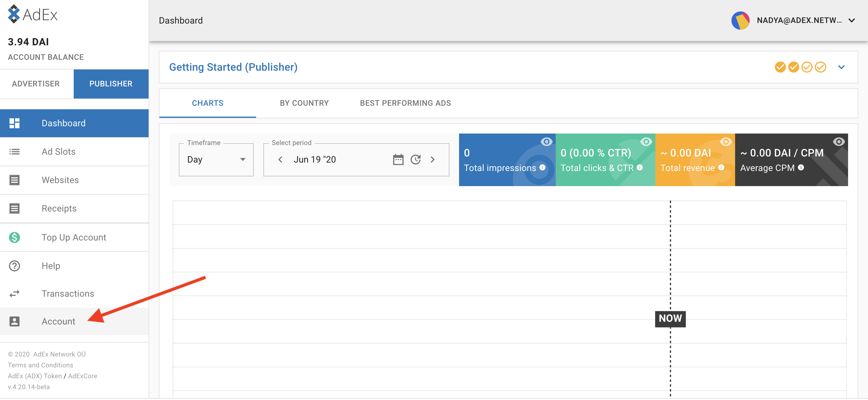Open the calendar date picker icon
The height and width of the screenshot is (400, 868).
(x=398, y=160)
